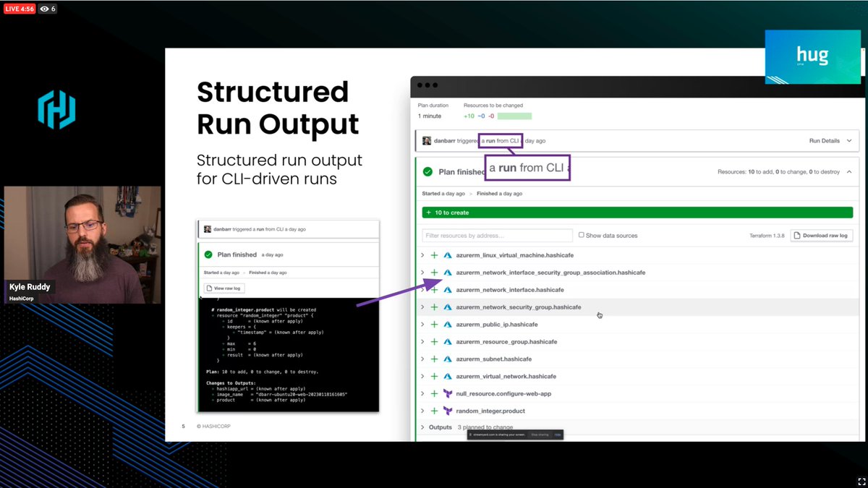Click the azurerm_resource_group.hashicafe resource name
Image resolution: width=868 pixels, height=488 pixels.
point(506,342)
